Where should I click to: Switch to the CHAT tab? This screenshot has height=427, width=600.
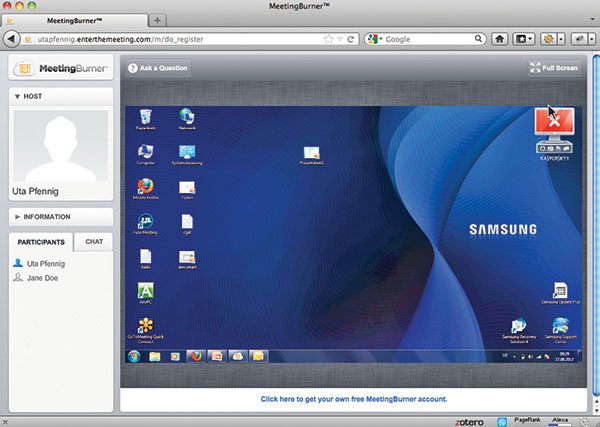[94, 242]
